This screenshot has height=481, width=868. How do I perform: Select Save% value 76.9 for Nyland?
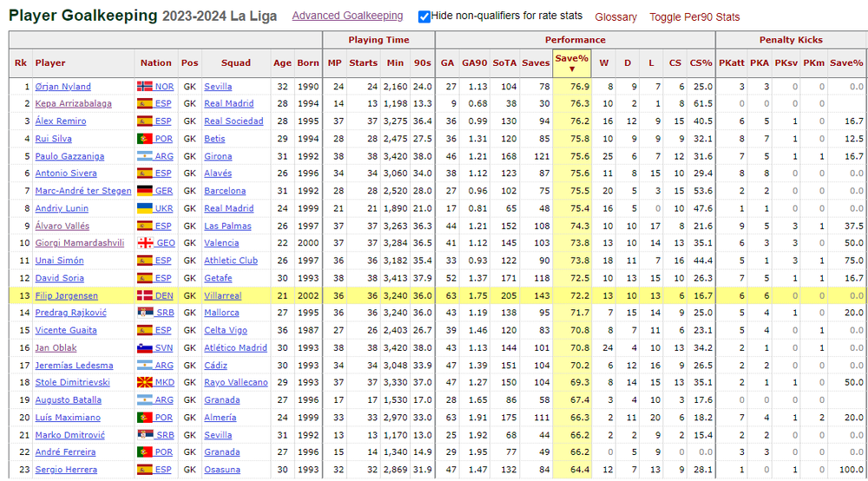(x=580, y=87)
